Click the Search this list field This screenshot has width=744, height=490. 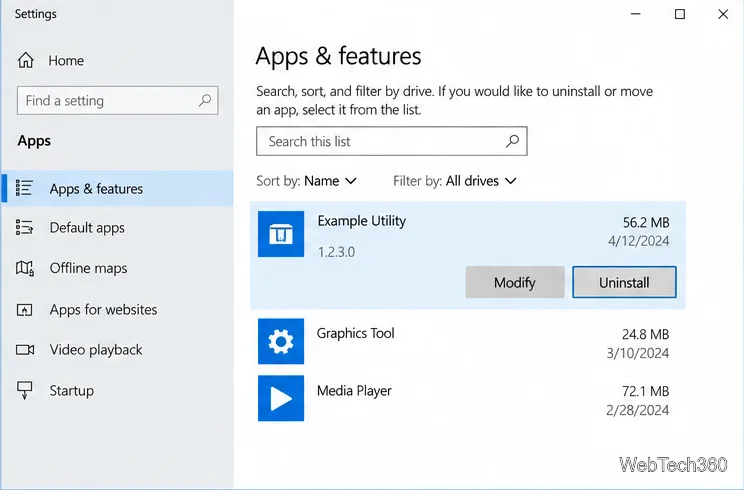click(x=391, y=141)
